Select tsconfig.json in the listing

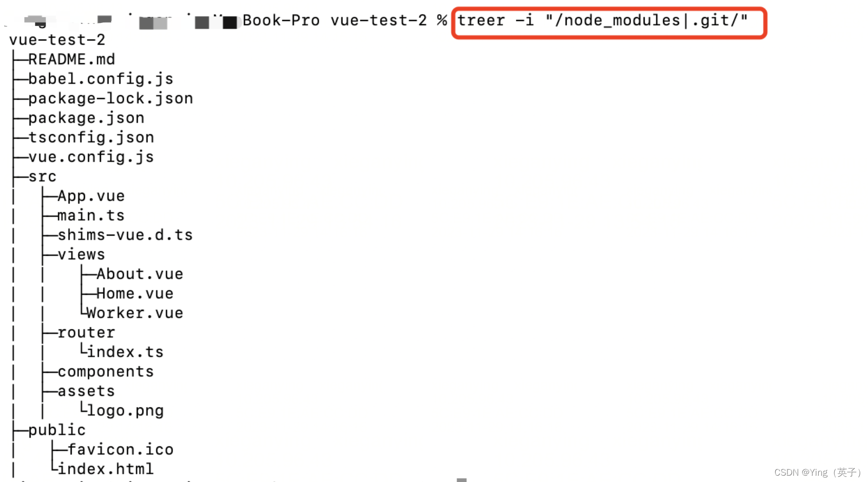click(91, 138)
